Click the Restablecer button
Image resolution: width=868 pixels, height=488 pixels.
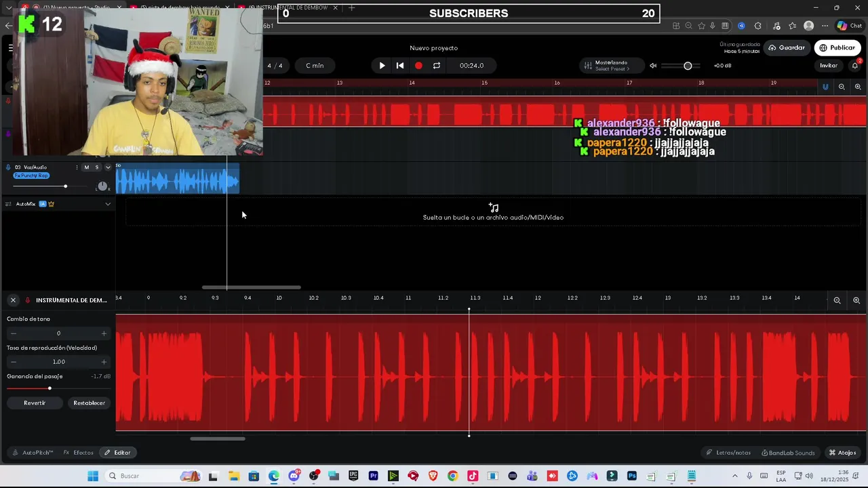(90, 403)
